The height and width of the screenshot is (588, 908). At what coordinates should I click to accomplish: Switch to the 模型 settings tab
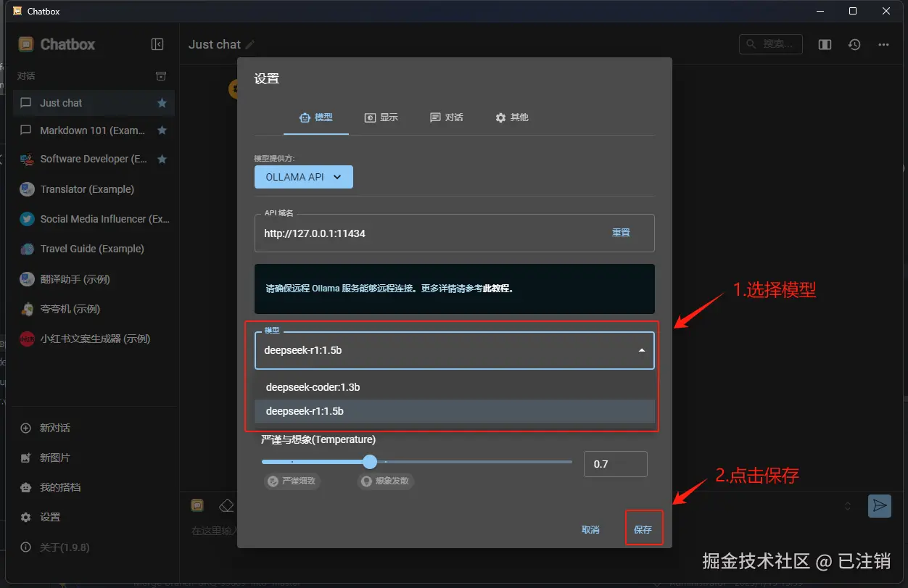pyautogui.click(x=316, y=117)
